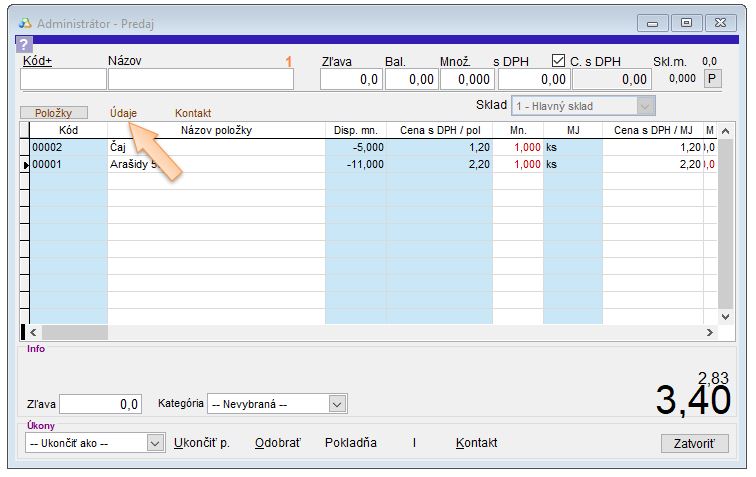Open the Sklad warehouse dropdown
The image size is (756, 477).
coord(646,106)
